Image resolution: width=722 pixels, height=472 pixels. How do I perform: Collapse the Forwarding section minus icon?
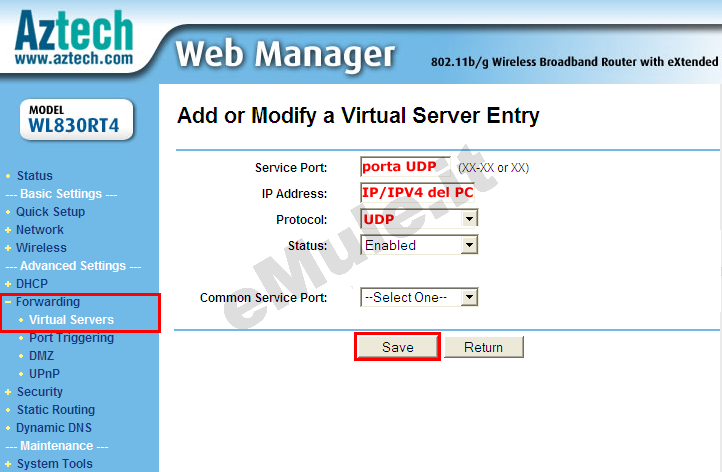click(x=8, y=302)
